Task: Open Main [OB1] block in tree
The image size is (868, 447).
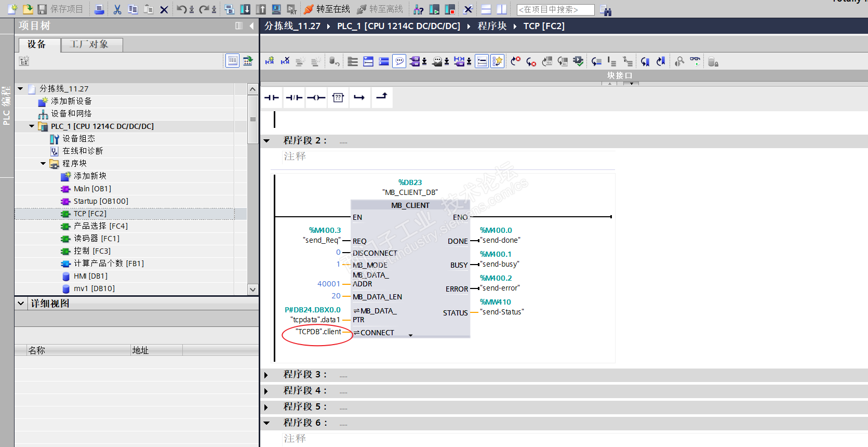Action: click(x=92, y=189)
